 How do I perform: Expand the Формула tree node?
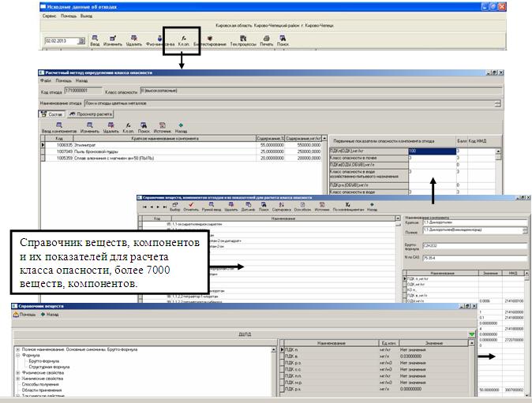click(x=17, y=355)
